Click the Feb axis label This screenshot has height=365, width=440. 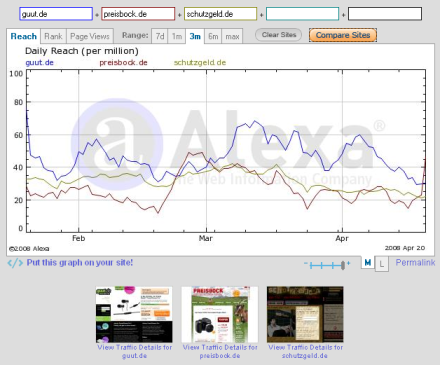coord(79,238)
